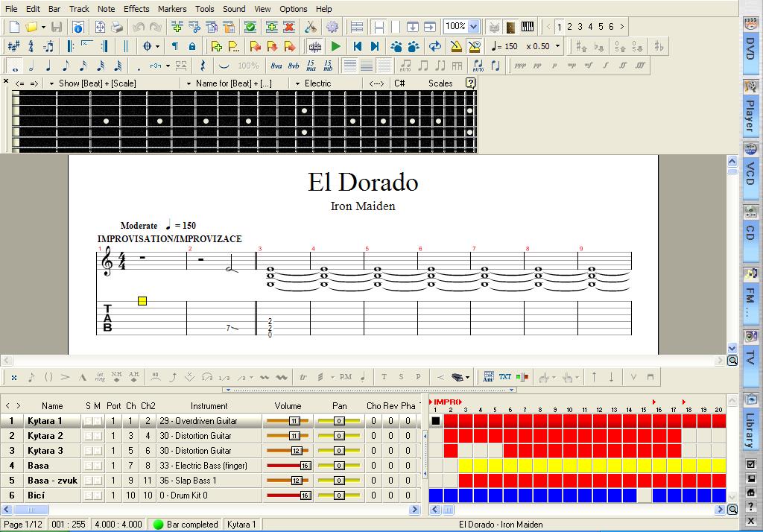Click the artificial harmonic A.H. icon
The height and width of the screenshot is (532, 763).
click(x=134, y=377)
